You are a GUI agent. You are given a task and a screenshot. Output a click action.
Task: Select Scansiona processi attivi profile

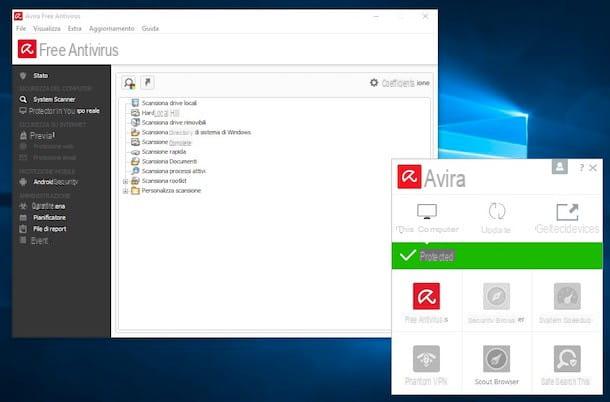click(x=174, y=171)
